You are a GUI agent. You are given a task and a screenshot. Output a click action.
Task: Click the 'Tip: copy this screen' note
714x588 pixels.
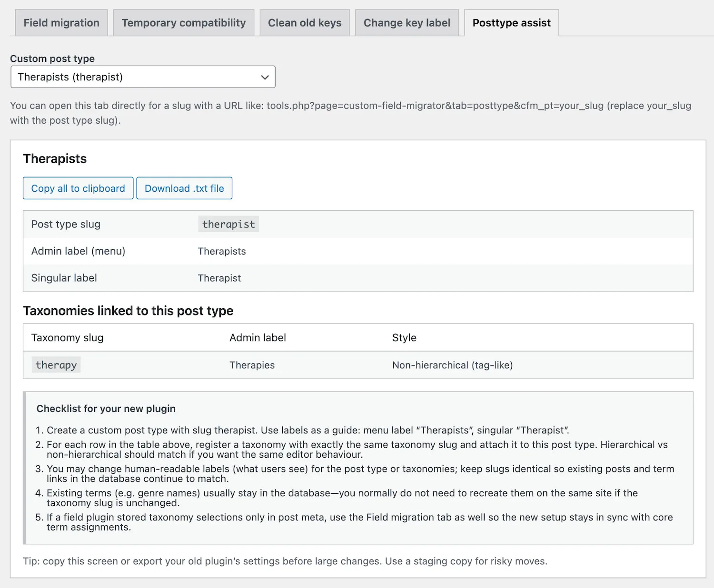[285, 561]
